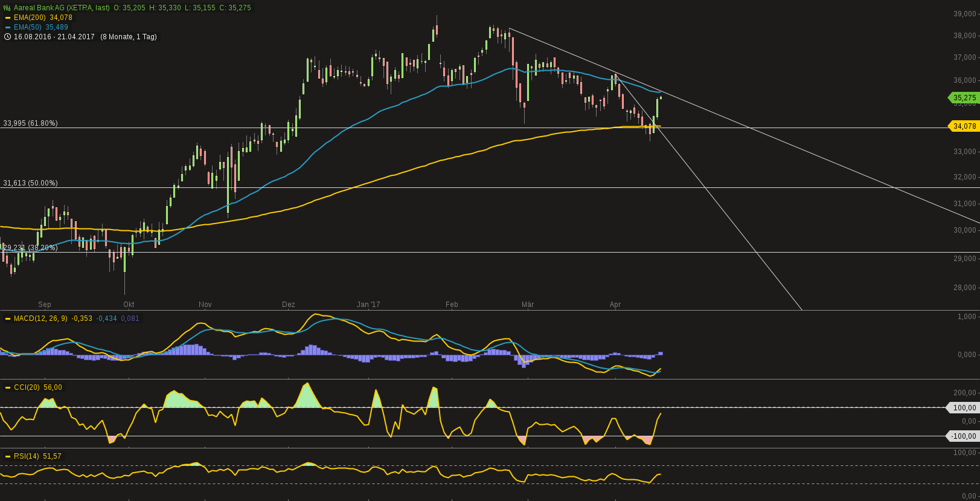The image size is (980, 501).
Task: Select the Apr month marker on time axis
Action: click(615, 305)
